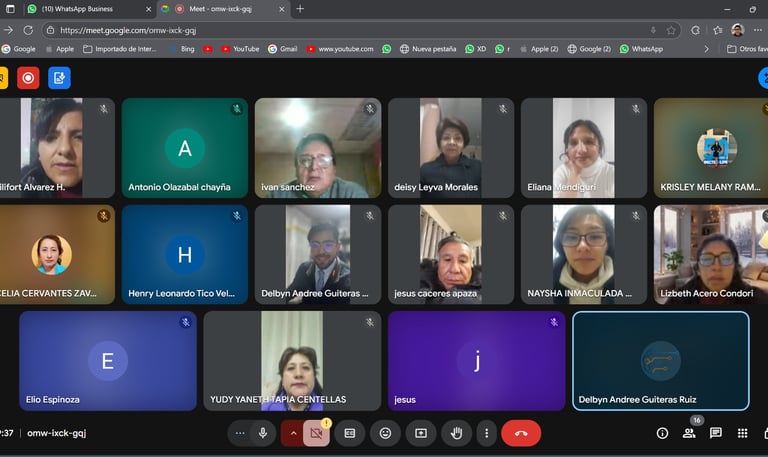Click muted mic icon on Antonio Olazabal tile
The height and width of the screenshot is (457, 768).
237,109
